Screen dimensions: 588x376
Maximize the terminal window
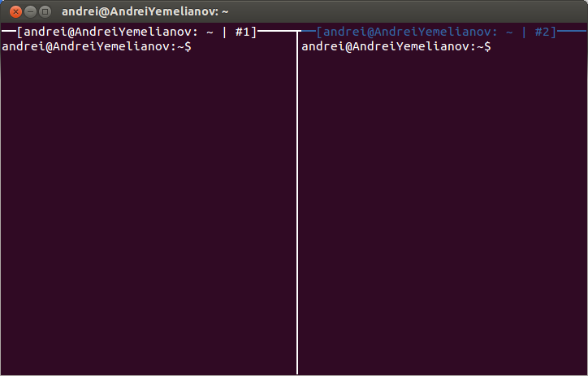[45, 12]
